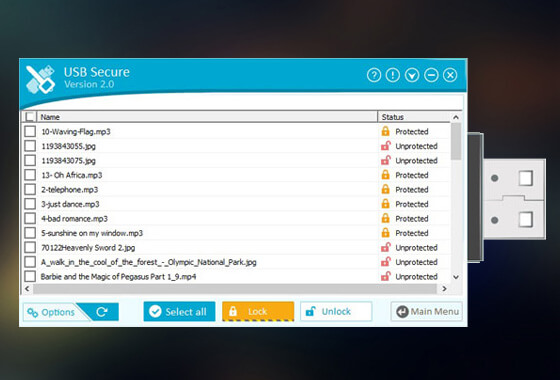Click unlocked icon for 1193843055.jpg
The width and height of the screenshot is (560, 380).
point(385,146)
